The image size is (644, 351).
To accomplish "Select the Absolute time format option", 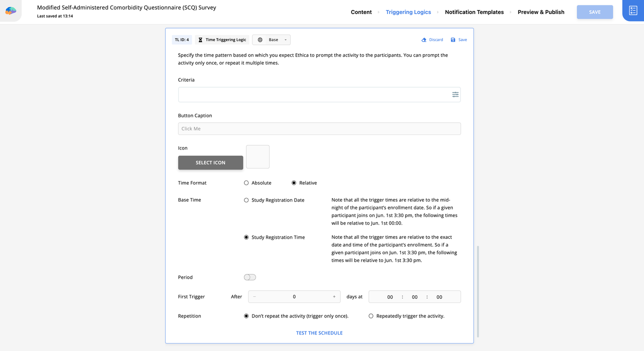I will click(x=246, y=183).
